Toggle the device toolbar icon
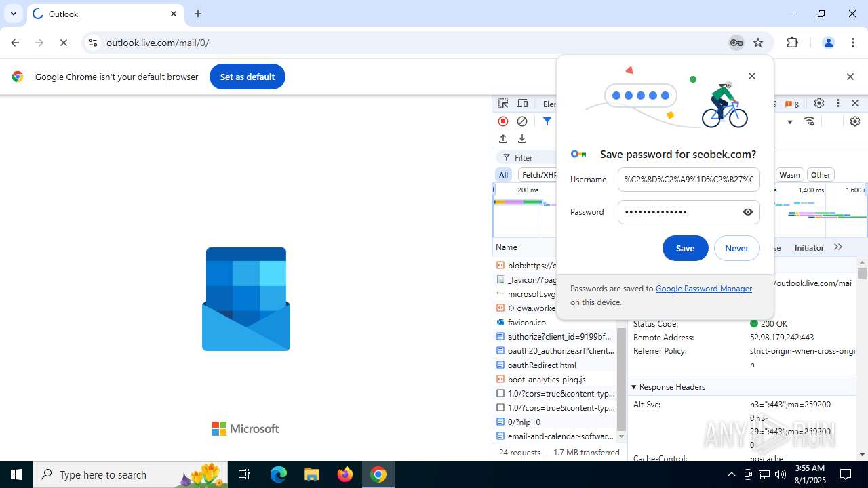Screen dimensions: 868x488 (522, 104)
